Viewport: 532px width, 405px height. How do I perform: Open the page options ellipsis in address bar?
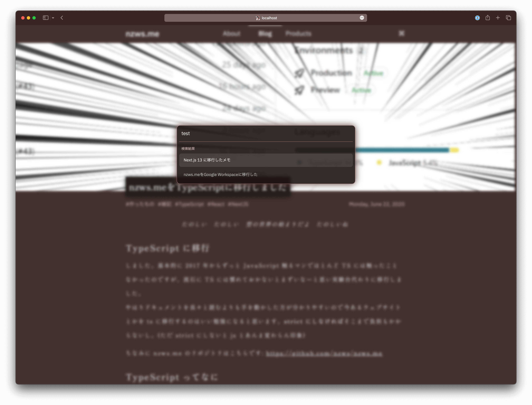click(x=362, y=18)
